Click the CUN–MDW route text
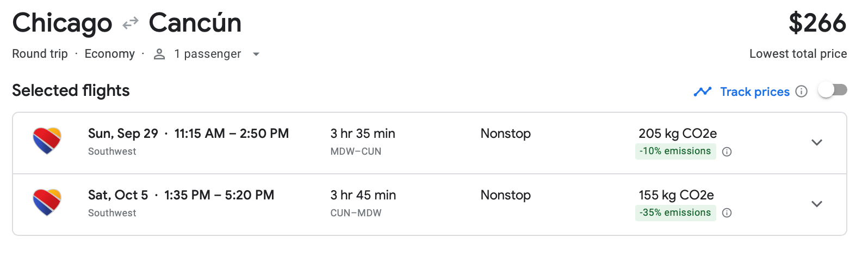The height and width of the screenshot is (255, 868). pos(356,213)
